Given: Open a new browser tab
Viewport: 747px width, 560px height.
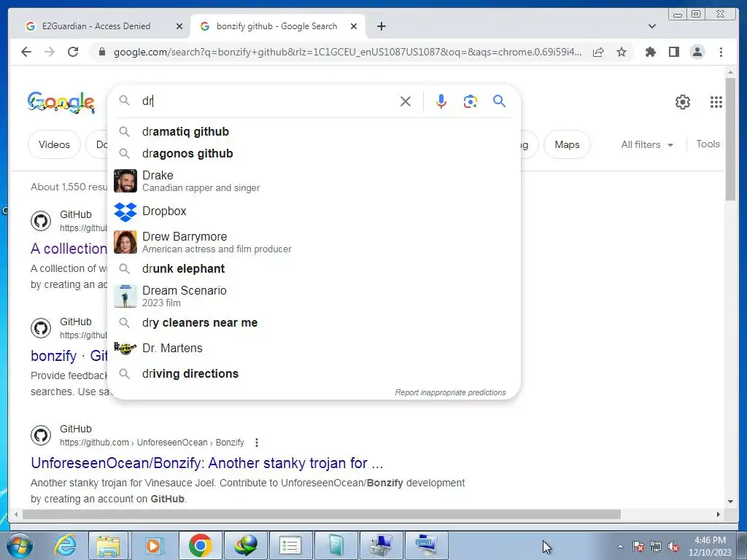Looking at the screenshot, I should pyautogui.click(x=381, y=26).
